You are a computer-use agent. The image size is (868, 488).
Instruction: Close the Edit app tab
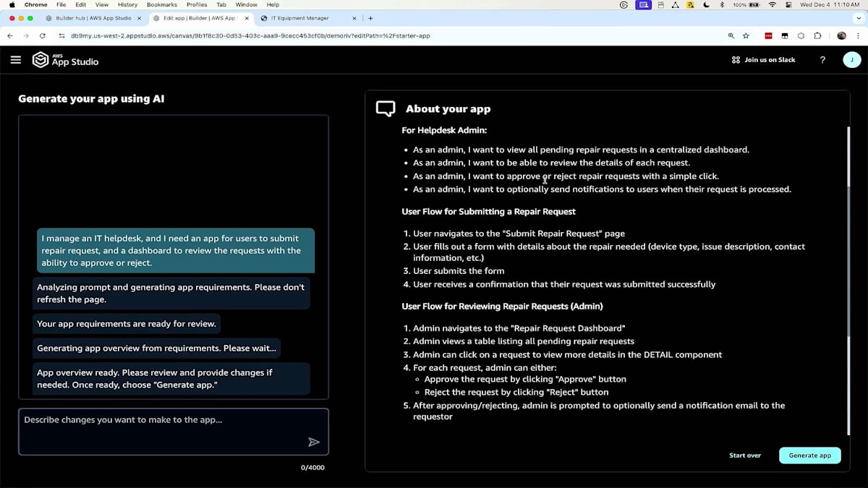(x=247, y=18)
